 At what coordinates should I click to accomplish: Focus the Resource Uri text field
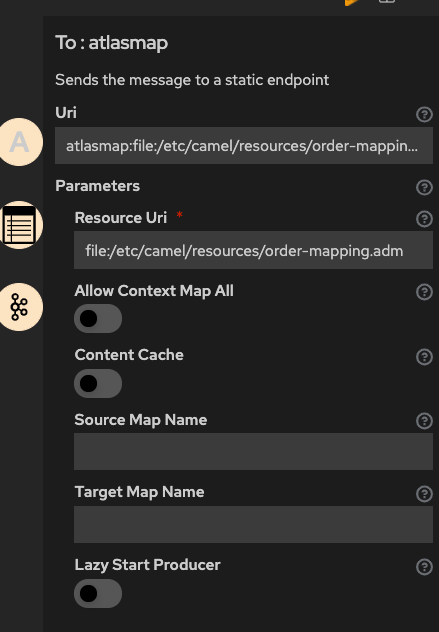[x=254, y=250]
